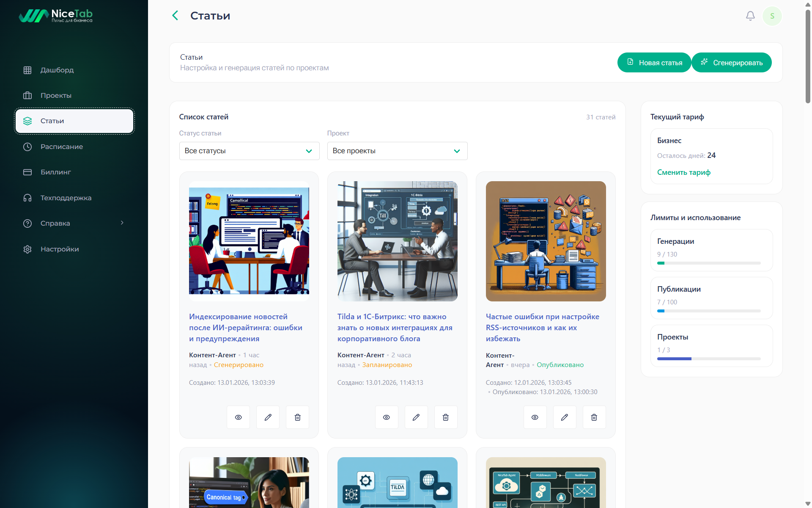Go to Дашборд in sidebar
This screenshot has width=812, height=508.
74,70
